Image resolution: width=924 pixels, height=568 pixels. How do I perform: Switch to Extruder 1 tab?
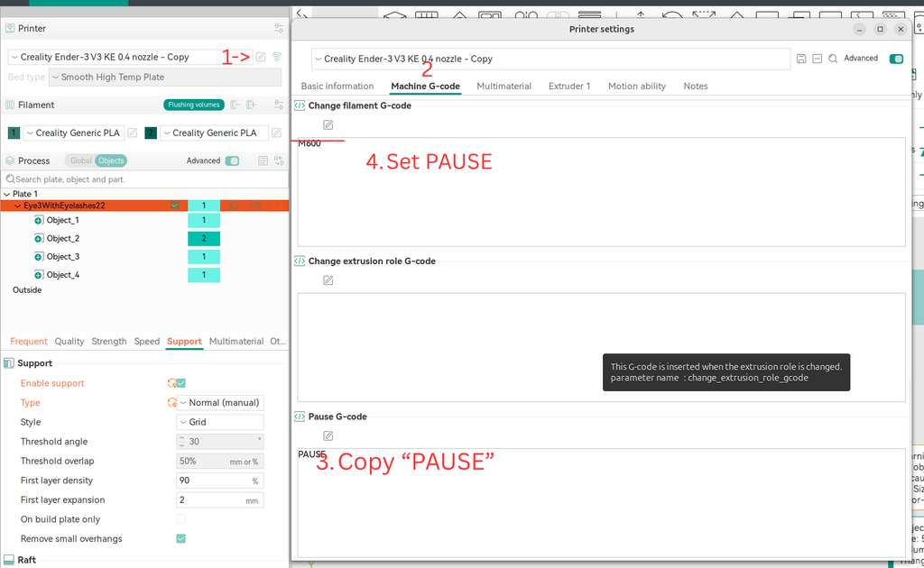click(569, 86)
